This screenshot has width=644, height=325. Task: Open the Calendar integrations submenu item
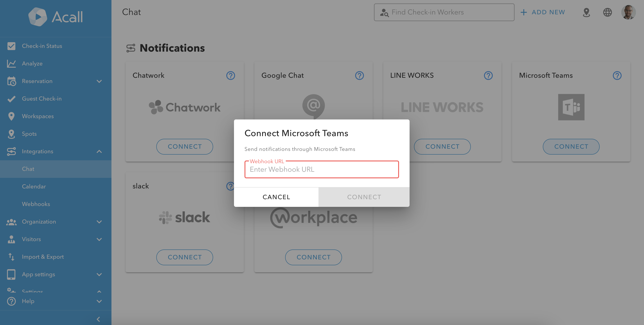point(56,187)
